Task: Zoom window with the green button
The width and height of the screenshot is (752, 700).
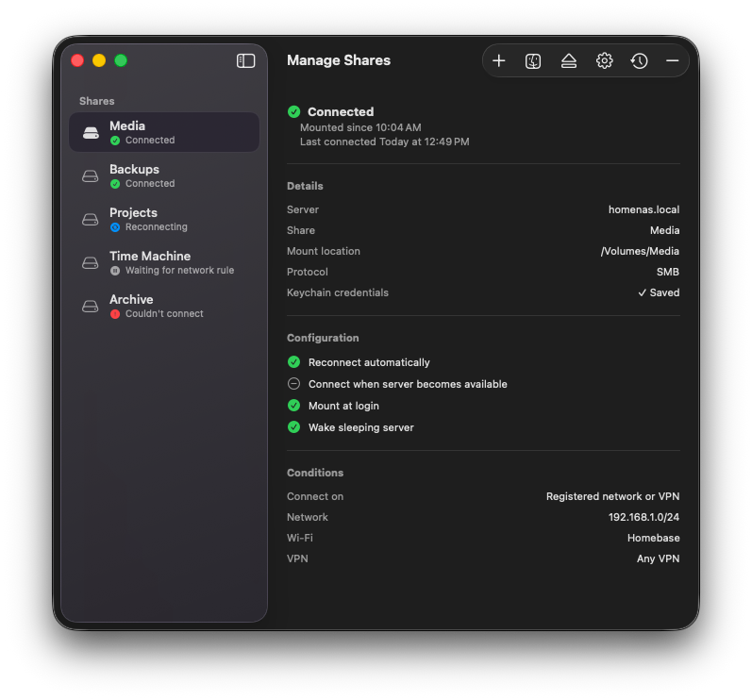Action: coord(121,60)
